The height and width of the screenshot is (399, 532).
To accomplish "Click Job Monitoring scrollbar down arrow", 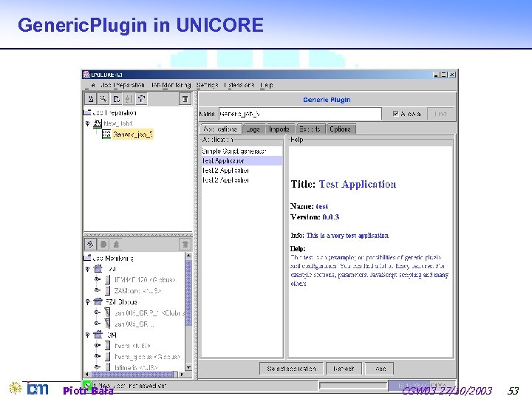I will [x=188, y=367].
